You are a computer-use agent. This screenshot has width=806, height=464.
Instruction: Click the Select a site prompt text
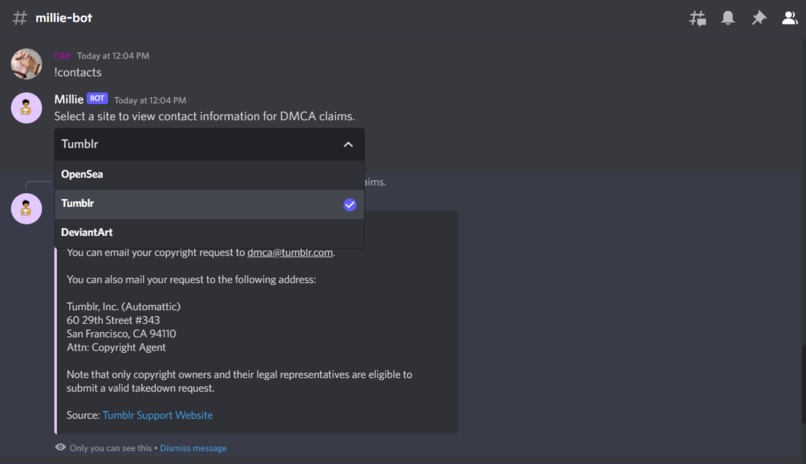coord(205,117)
